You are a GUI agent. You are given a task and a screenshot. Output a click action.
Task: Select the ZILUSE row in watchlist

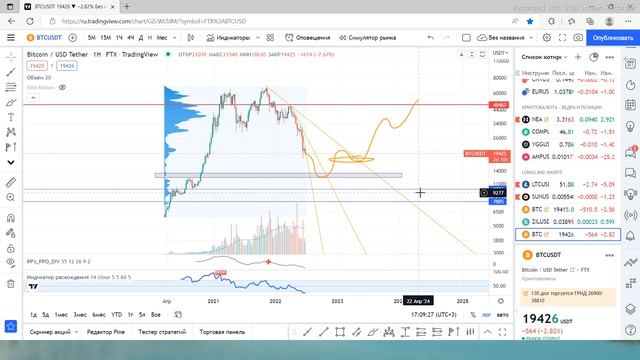[x=567, y=222]
